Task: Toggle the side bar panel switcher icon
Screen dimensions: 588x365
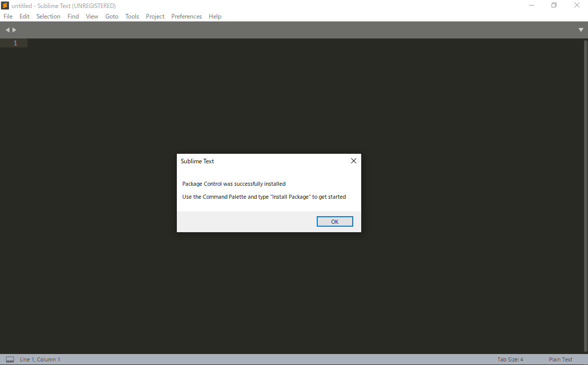Action: click(x=10, y=360)
